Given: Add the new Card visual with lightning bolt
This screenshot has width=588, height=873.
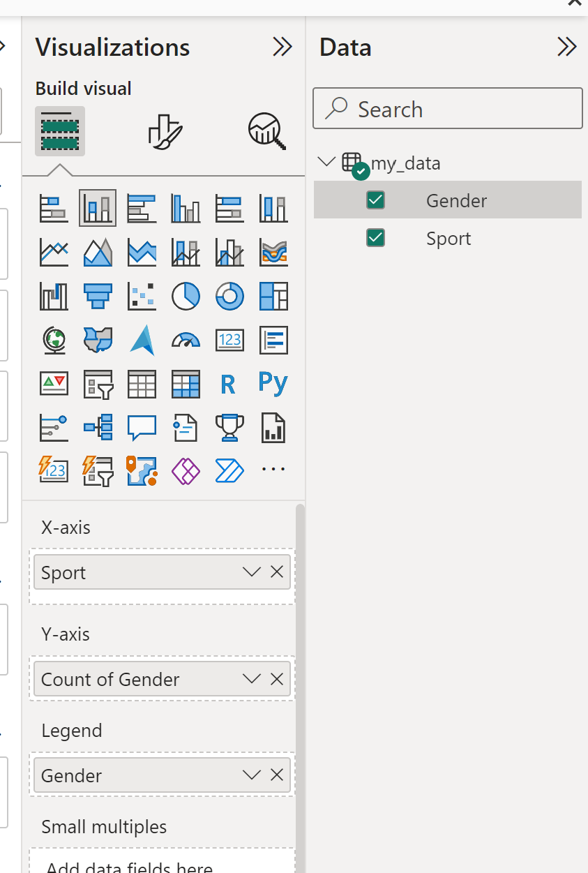Looking at the screenshot, I should click(x=54, y=470).
